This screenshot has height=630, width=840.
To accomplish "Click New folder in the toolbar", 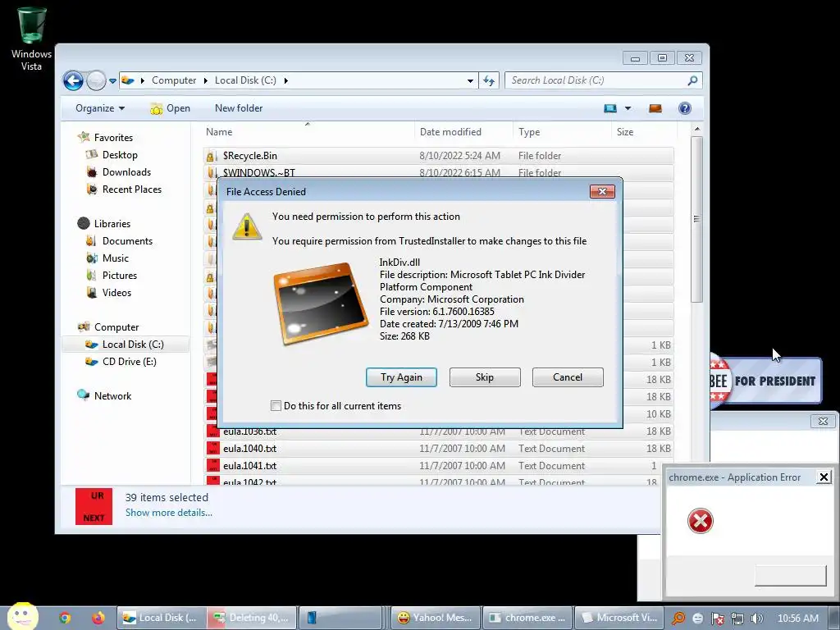I will 239,108.
